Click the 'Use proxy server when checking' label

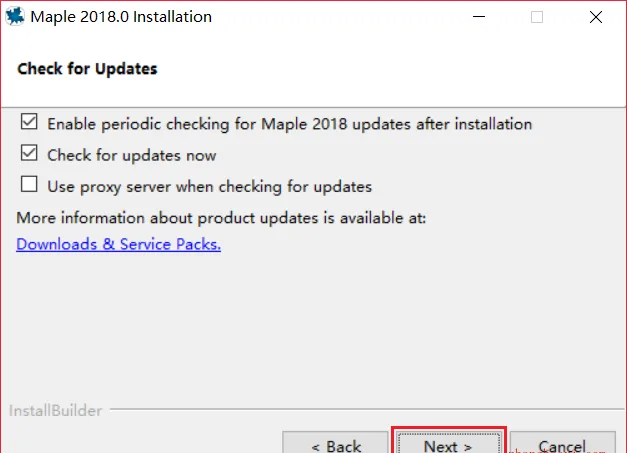pyautogui.click(x=210, y=187)
